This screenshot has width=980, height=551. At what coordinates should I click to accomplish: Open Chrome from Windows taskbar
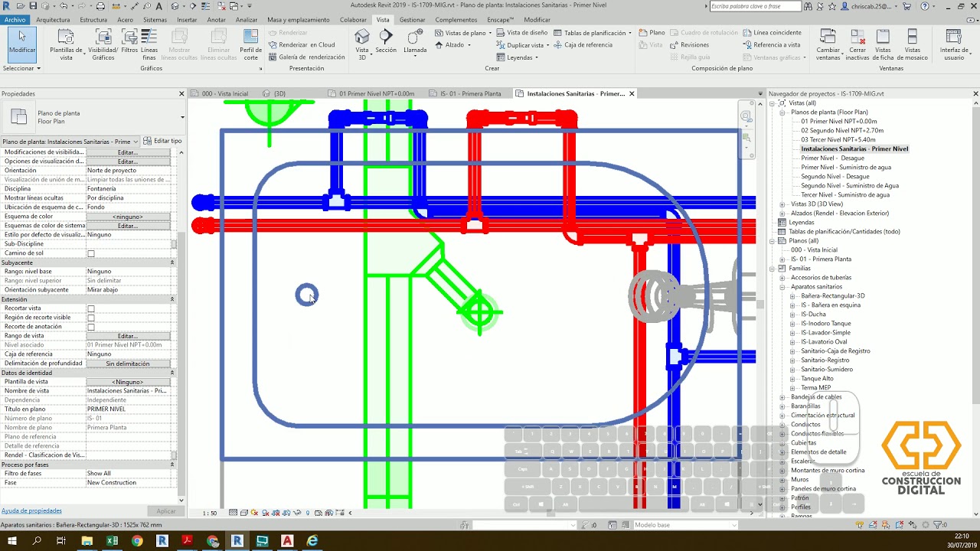click(x=137, y=541)
